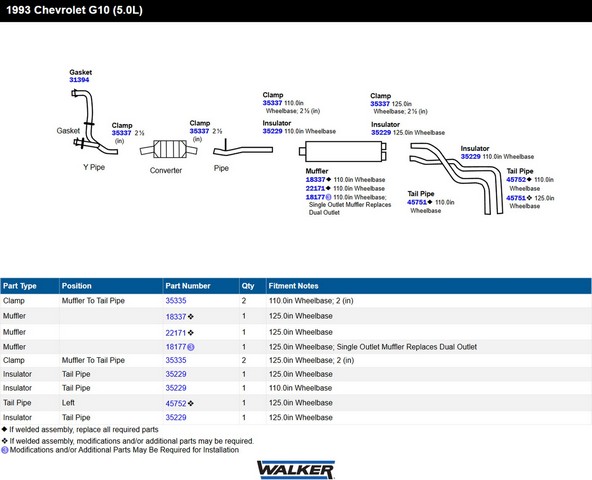The width and height of the screenshot is (592, 480).
Task: Open muffler 18337 link in the diagram
Action: pyautogui.click(x=315, y=179)
